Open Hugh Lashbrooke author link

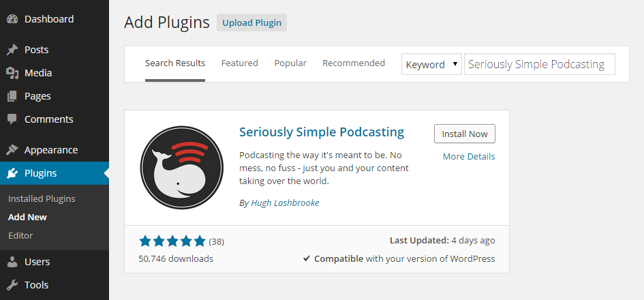coord(285,203)
